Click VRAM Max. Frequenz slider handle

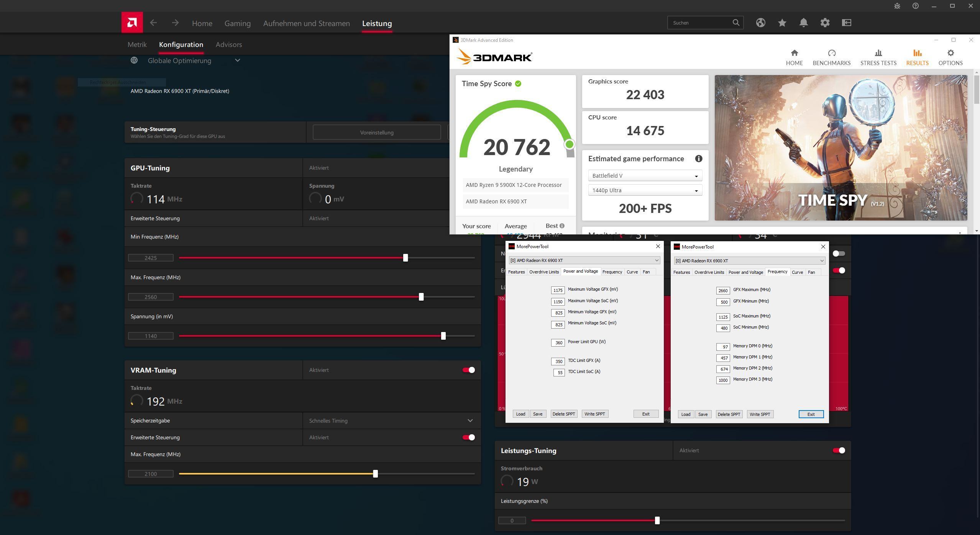376,474
